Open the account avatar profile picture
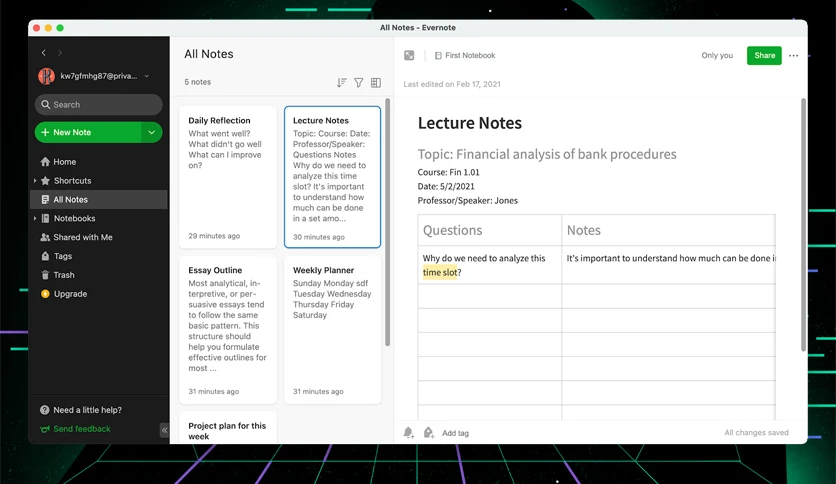This screenshot has height=484, width=836. [x=46, y=76]
